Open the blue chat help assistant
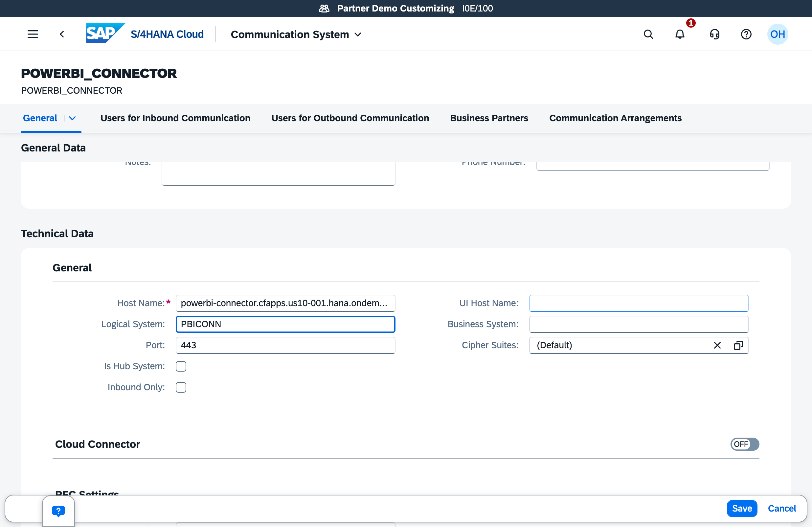This screenshot has width=812, height=527. coord(58,511)
